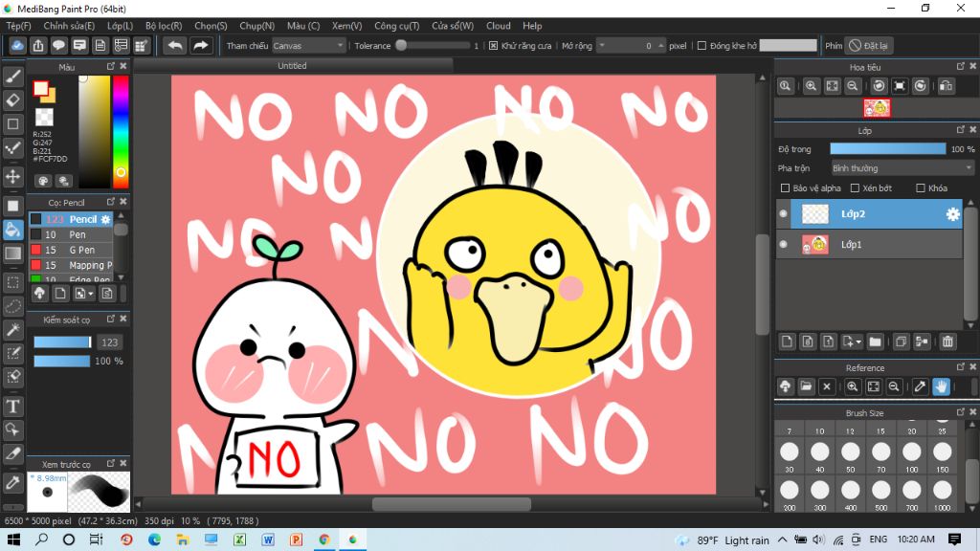This screenshot has height=551, width=980.
Task: Select the rectangular Select tool
Action: (x=13, y=282)
